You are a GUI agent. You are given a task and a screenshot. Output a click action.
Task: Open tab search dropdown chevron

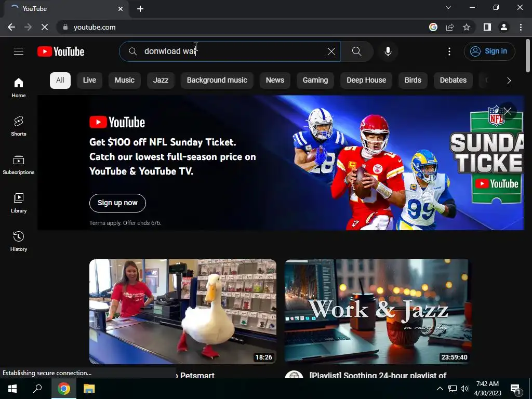click(448, 7)
